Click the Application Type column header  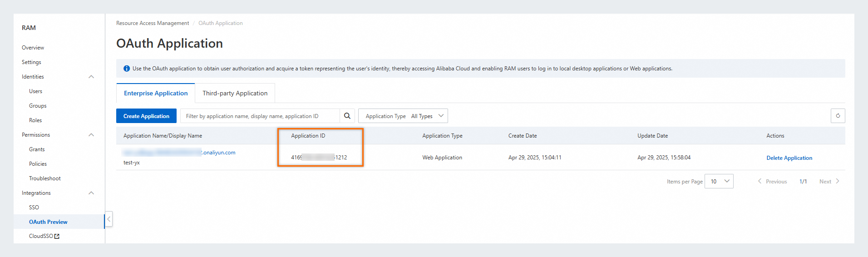(442, 136)
